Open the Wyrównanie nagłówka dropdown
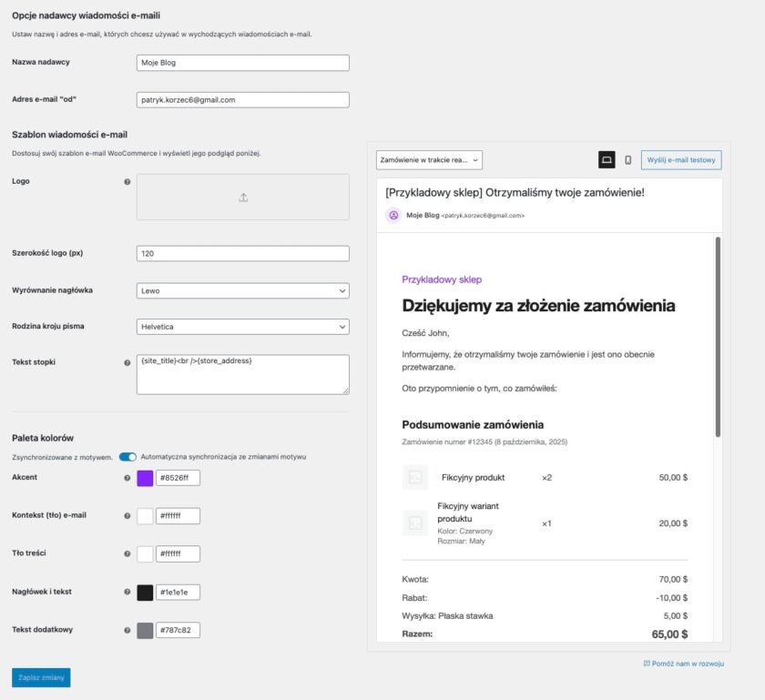Image resolution: width=765 pixels, height=700 pixels. click(x=241, y=289)
